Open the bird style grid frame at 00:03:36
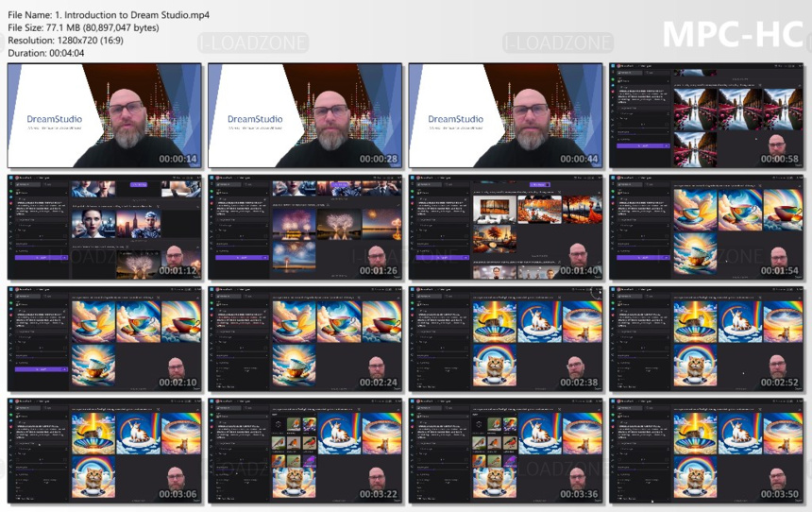The width and height of the screenshot is (812, 512). click(505, 451)
